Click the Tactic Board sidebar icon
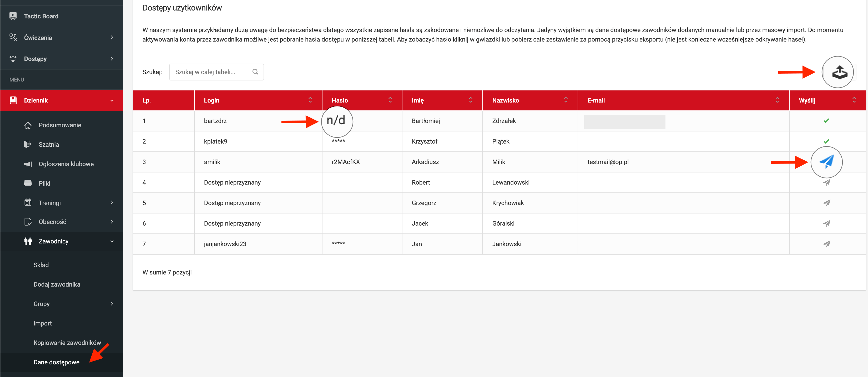The image size is (868, 377). coord(13,16)
